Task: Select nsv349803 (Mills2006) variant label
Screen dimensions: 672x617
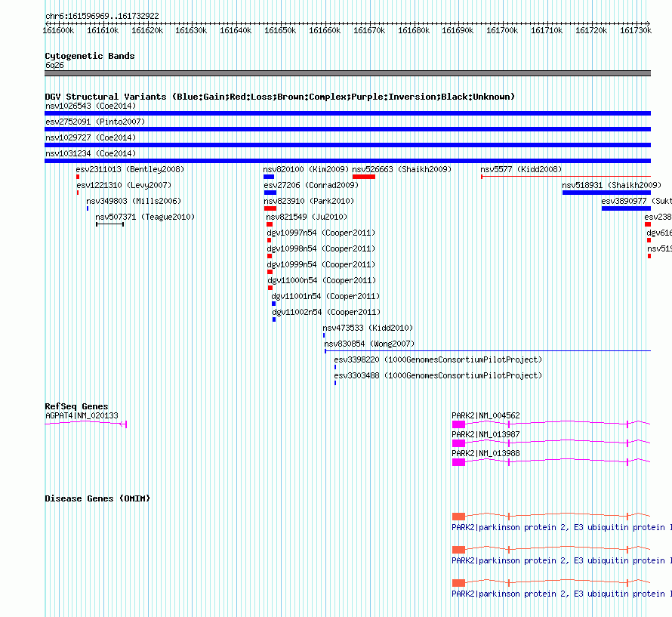Action: pos(134,201)
